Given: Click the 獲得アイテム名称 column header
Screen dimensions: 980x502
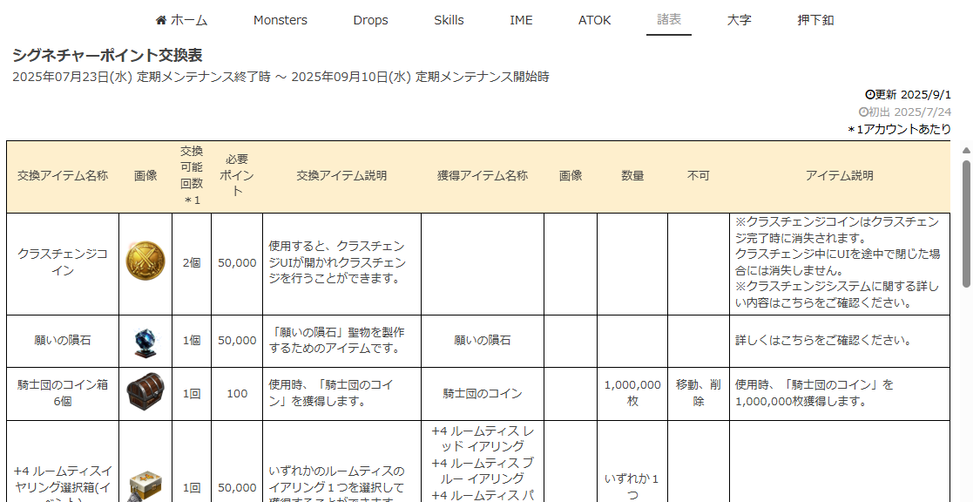Looking at the screenshot, I should [483, 176].
